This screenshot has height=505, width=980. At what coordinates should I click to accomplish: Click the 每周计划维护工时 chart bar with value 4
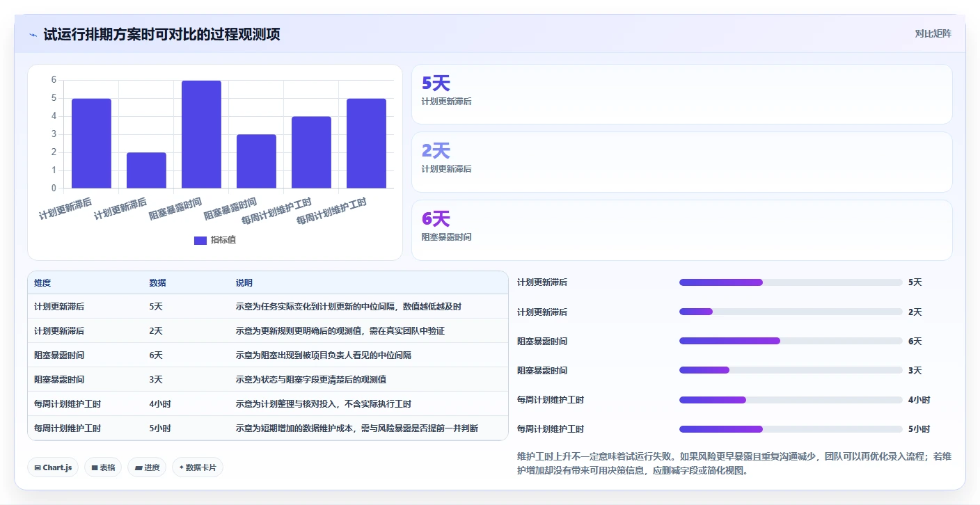coord(311,152)
